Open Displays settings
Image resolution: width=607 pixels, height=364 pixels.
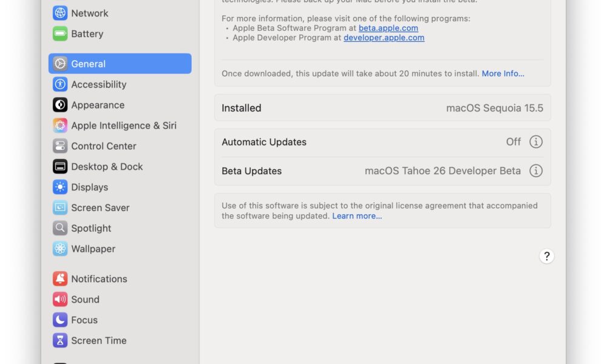120,187
